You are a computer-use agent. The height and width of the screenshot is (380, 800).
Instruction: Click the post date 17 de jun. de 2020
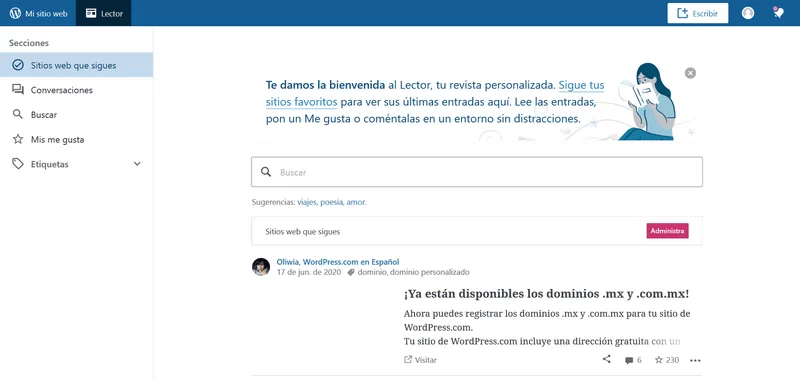pyautogui.click(x=309, y=272)
